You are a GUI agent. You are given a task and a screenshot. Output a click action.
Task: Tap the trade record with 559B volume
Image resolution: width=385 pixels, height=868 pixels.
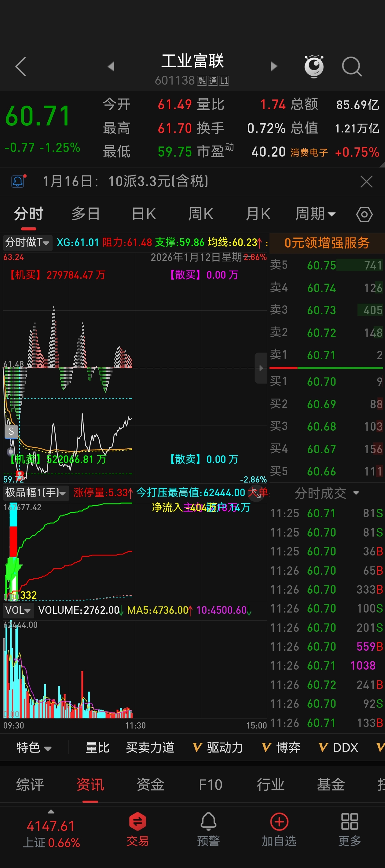(327, 647)
